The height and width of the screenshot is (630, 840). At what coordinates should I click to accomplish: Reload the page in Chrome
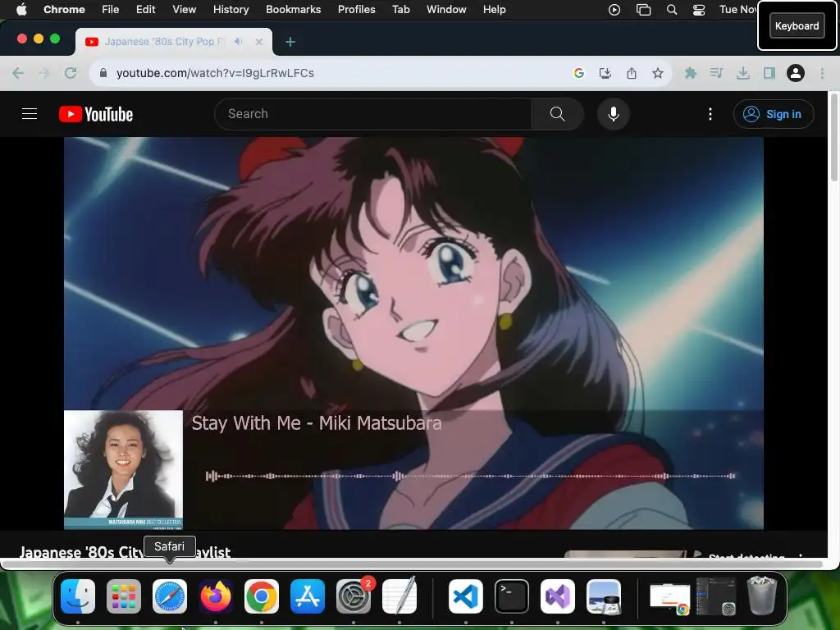(71, 73)
